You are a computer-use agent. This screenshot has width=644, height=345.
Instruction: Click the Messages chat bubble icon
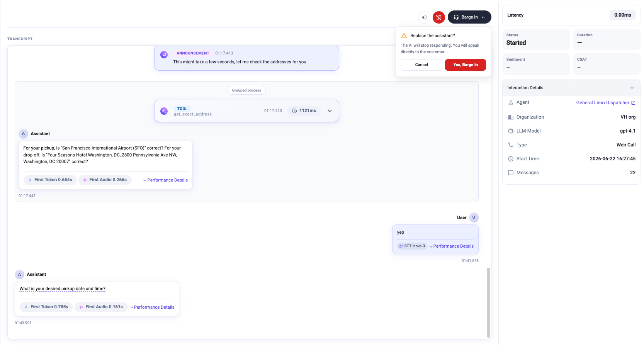coord(511,173)
